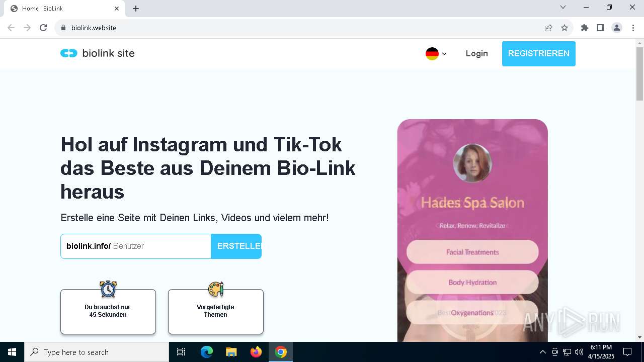Open File Explorer from the taskbar
The width and height of the screenshot is (644, 362).
point(231,352)
